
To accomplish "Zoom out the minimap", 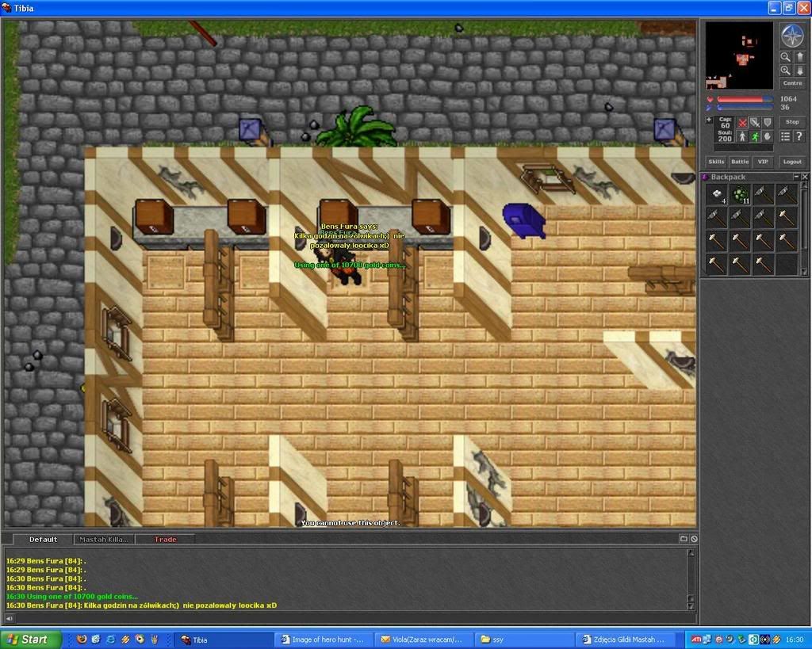I will click(786, 57).
